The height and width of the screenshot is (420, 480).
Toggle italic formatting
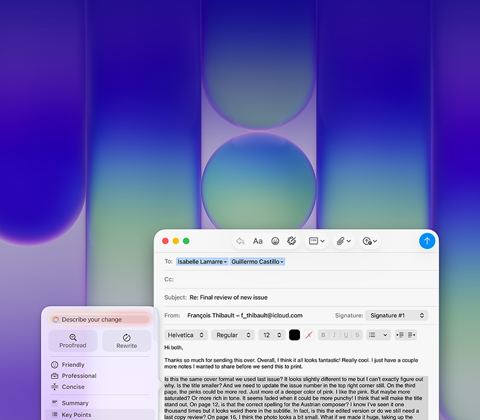pyautogui.click(x=334, y=335)
